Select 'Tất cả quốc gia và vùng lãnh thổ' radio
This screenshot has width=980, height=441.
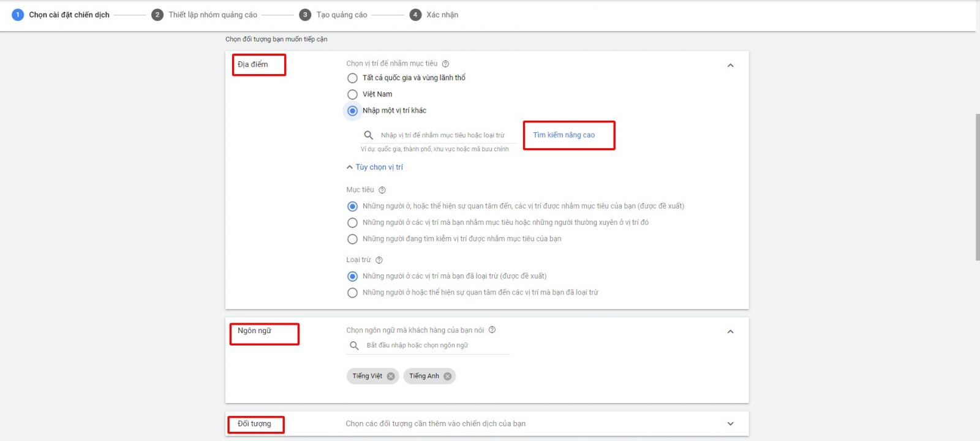tap(352, 78)
